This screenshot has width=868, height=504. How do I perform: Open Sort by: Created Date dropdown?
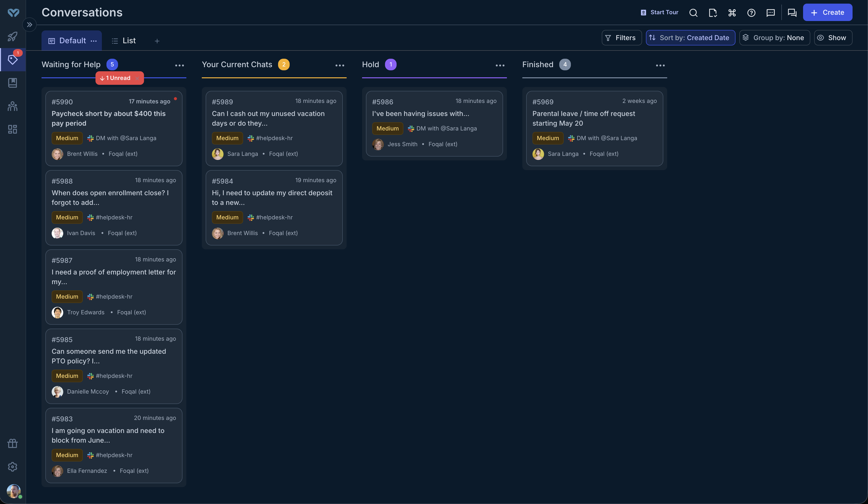[690, 38]
